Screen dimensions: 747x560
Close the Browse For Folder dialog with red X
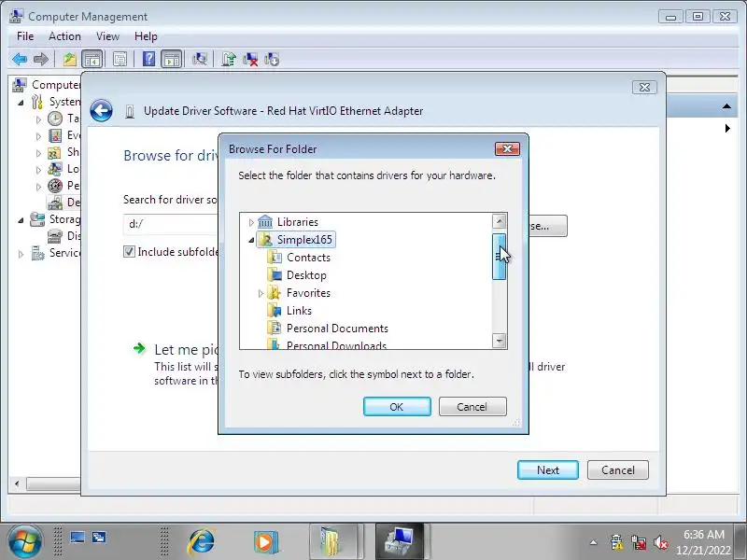click(507, 149)
